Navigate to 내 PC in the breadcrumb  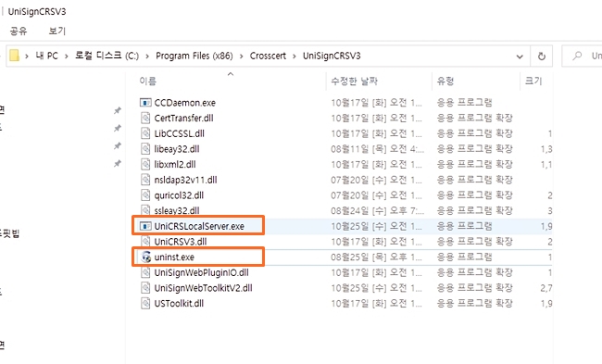click(x=46, y=56)
